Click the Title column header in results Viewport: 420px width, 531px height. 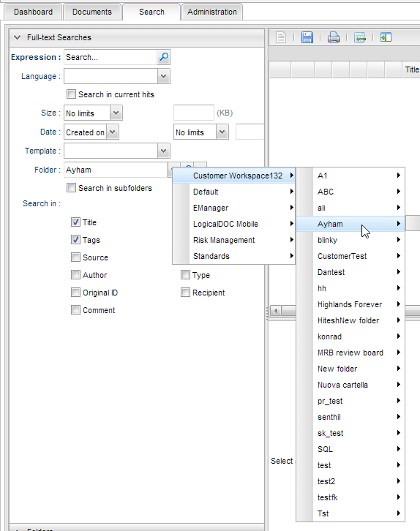click(x=411, y=69)
